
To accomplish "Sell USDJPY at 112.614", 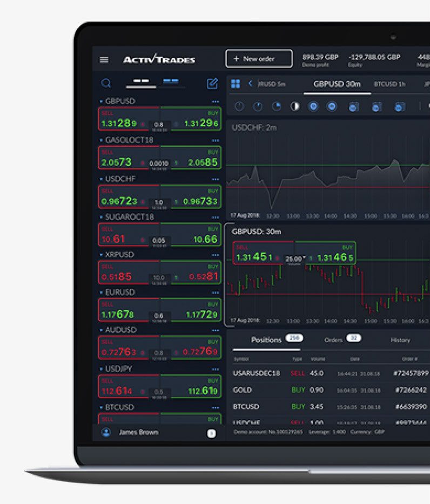I will [129, 387].
